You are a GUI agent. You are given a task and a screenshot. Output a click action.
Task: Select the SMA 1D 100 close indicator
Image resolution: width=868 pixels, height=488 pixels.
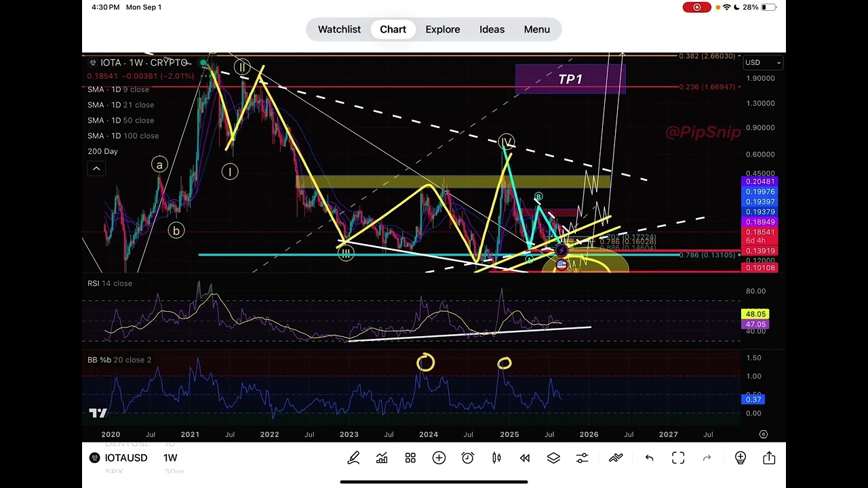tap(123, 136)
